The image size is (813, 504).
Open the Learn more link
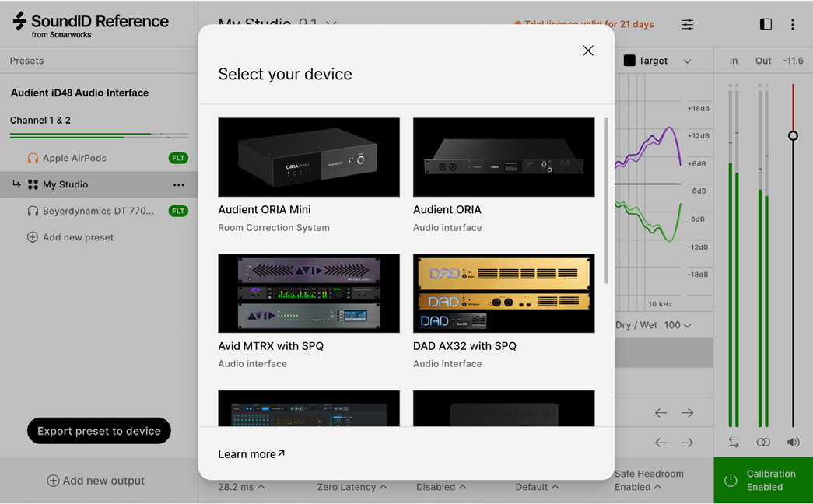pos(251,454)
